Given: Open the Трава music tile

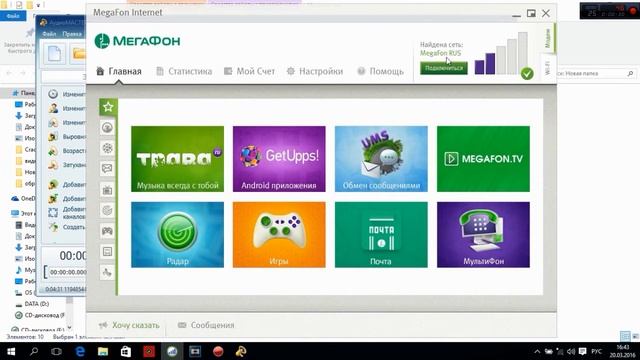Looking at the screenshot, I should pyautogui.click(x=178, y=159).
